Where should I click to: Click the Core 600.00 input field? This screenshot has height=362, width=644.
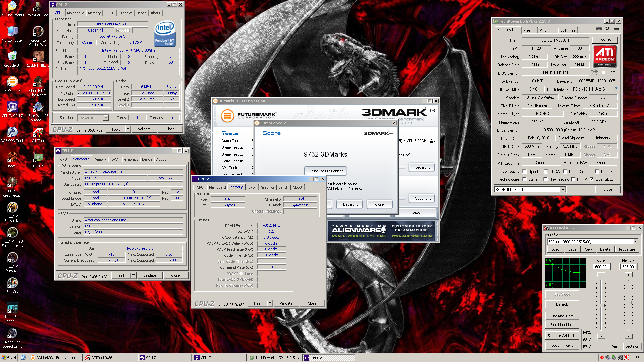click(x=601, y=267)
